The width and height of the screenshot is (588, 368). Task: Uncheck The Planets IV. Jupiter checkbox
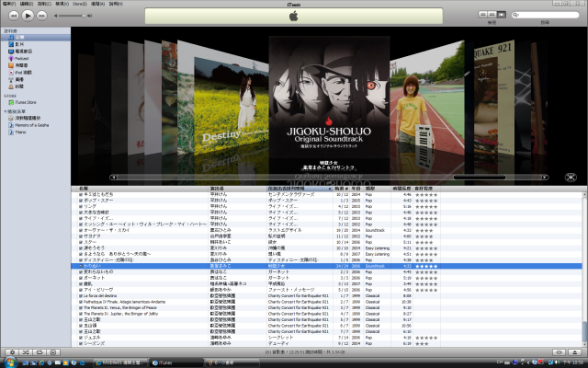click(81, 314)
